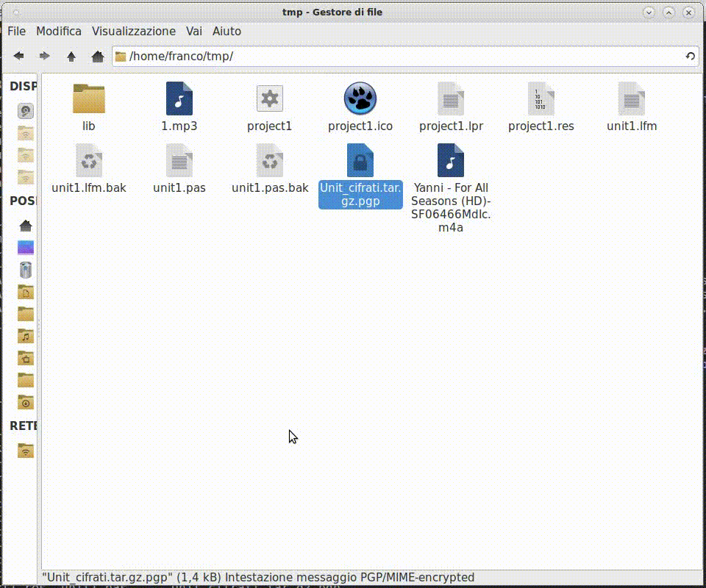Click the 'lib' folder name label
Viewport: 706px width, 588px height.
coord(89,126)
